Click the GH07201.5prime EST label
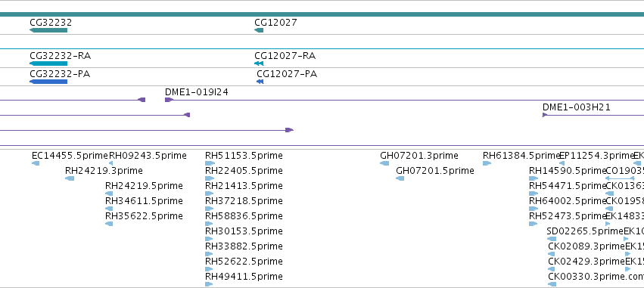This screenshot has width=644, height=288. (435, 171)
